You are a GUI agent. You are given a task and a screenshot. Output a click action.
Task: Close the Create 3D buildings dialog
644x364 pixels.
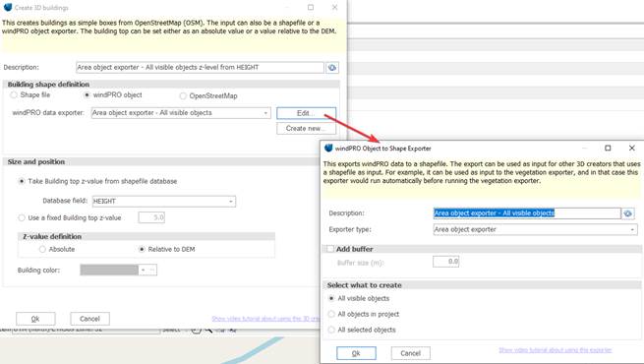[334, 8]
